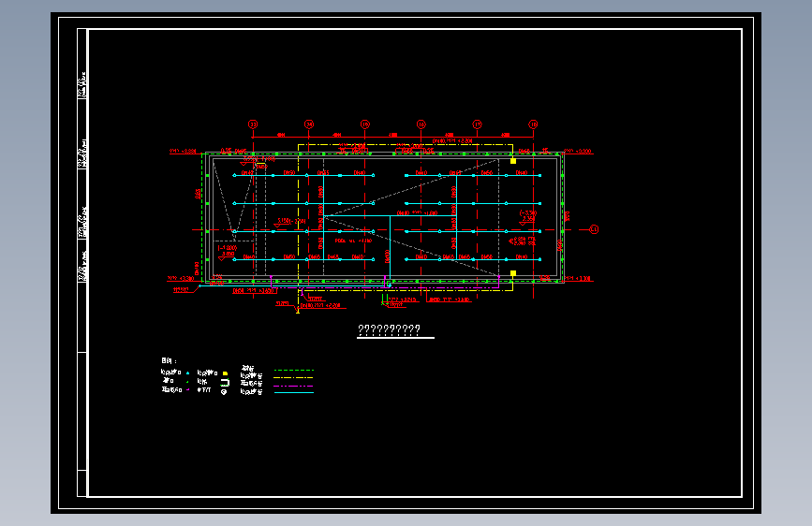This screenshot has width=812, height=526.
Task: Select the cyan symbol in the legend
Action: click(187, 373)
